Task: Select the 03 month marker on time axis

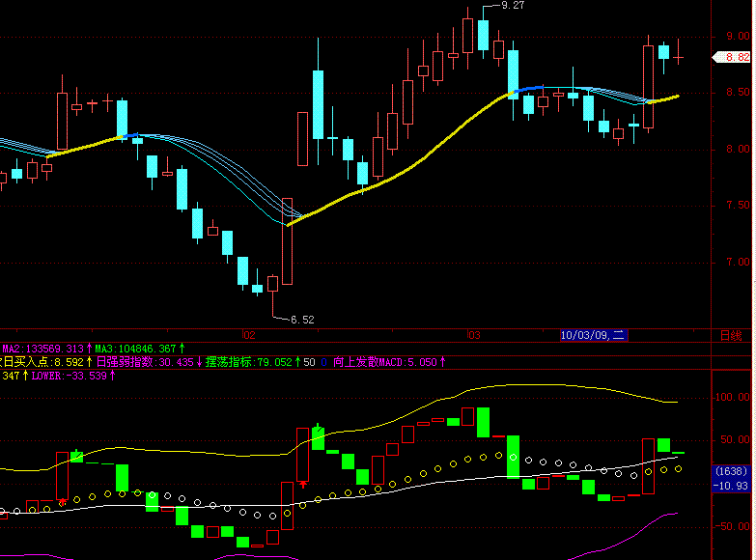Action: (x=474, y=335)
